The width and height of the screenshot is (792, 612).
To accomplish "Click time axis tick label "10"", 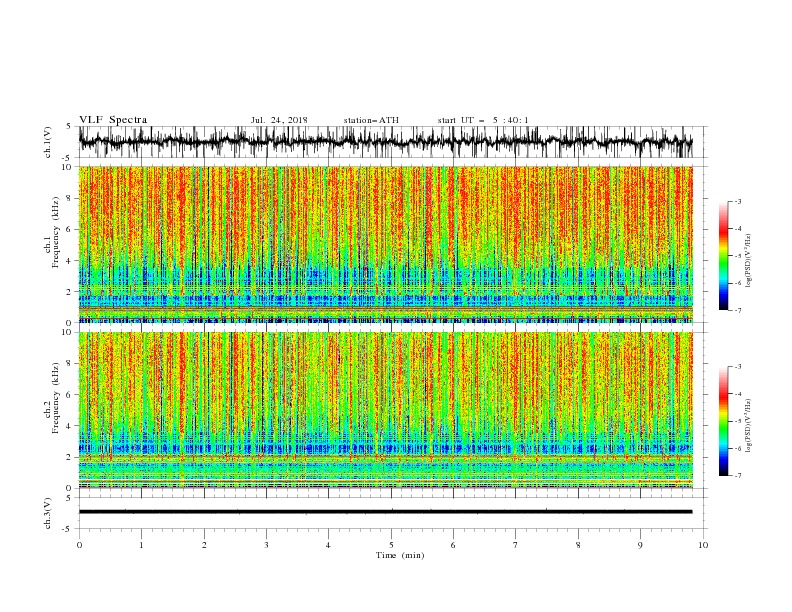I will (703, 545).
